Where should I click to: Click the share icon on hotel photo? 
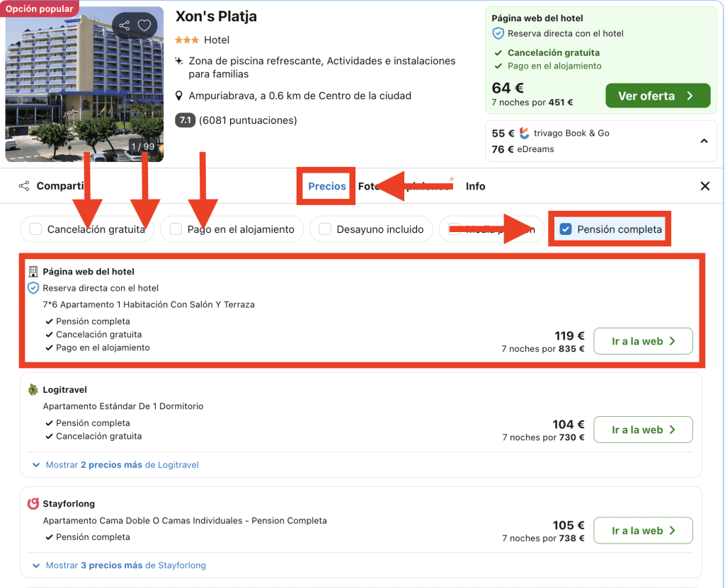point(125,26)
